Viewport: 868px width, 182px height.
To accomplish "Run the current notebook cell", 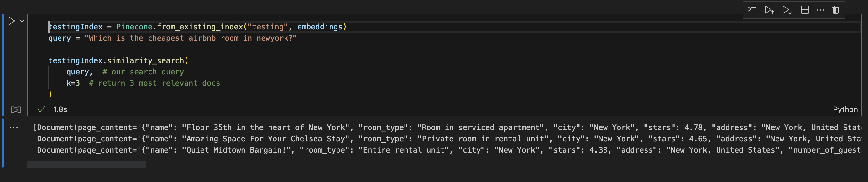I will pos(12,21).
